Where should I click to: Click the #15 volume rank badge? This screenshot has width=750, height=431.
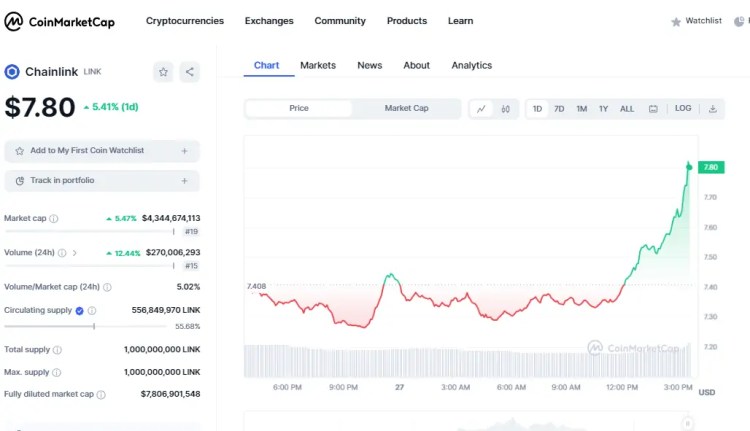(191, 266)
